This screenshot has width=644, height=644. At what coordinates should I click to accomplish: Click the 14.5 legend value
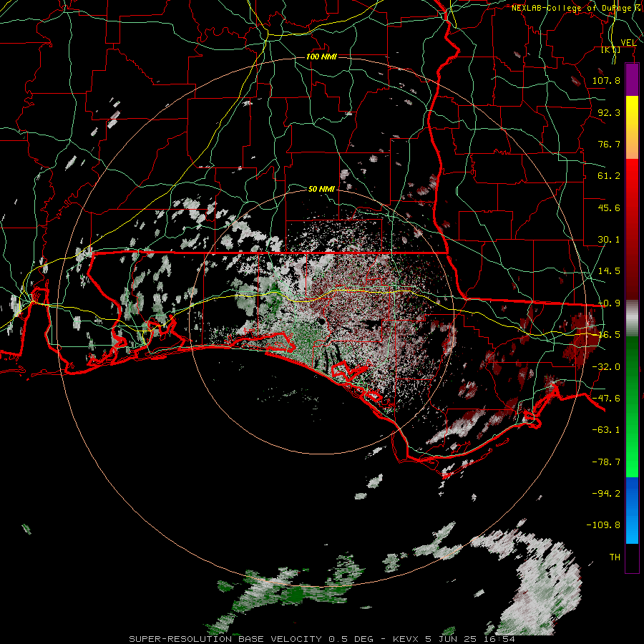point(609,271)
